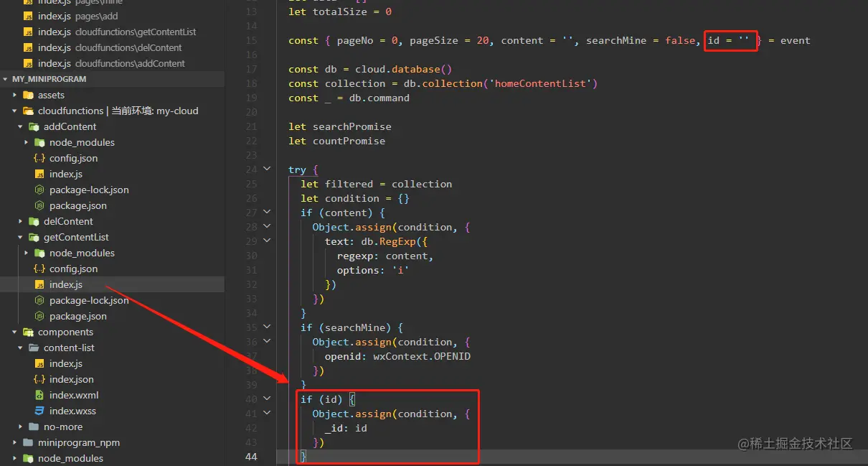Collapse the cloudfunctions folder chevron
Screen dimensions: 868x466
[15, 111]
